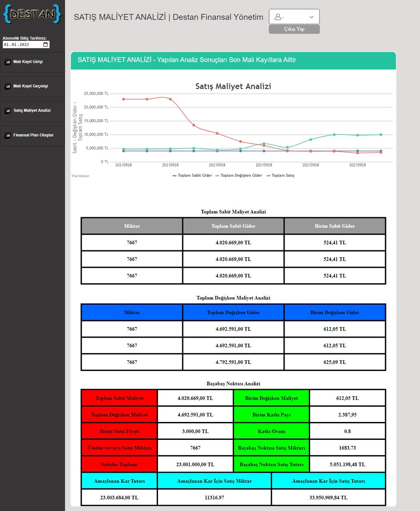Click the 2.387,95 value
420x511 pixels.
348,415
